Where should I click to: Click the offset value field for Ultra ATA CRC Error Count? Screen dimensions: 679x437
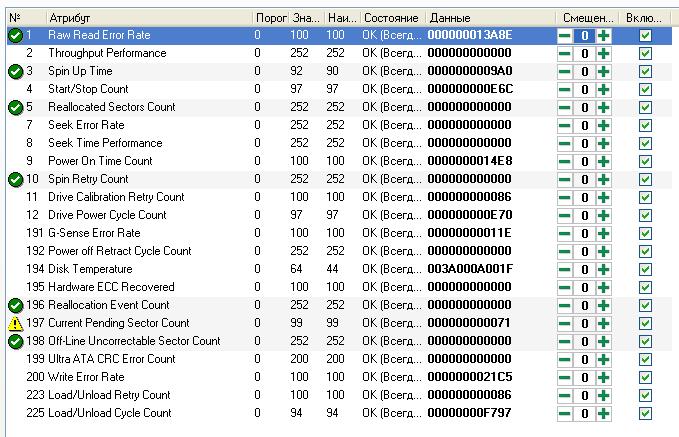584,360
